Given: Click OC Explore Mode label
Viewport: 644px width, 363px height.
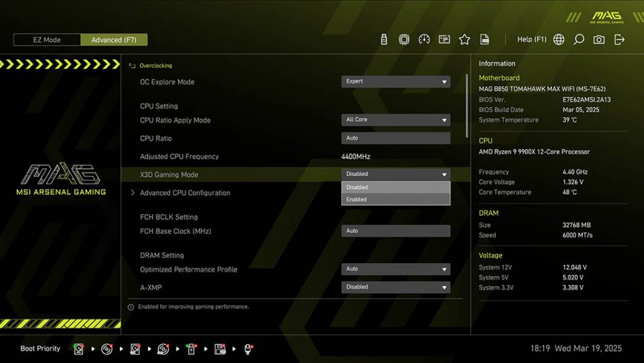Looking at the screenshot, I should [x=167, y=82].
